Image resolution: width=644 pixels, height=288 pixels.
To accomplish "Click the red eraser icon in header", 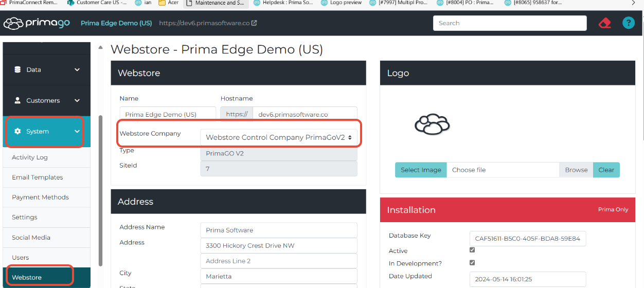I will 604,23.
